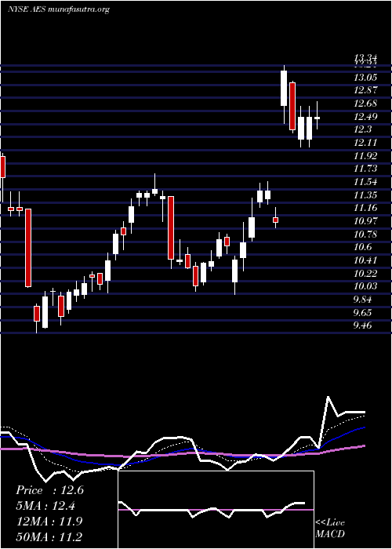Image resolution: width=392 pixels, height=549 pixels.
Task: Select the 12.3 price axis label
Action: click(x=362, y=130)
